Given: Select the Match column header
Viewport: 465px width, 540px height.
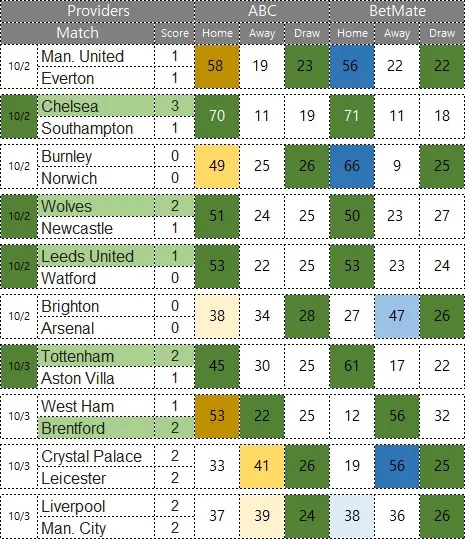Looking at the screenshot, I should coord(78,33).
